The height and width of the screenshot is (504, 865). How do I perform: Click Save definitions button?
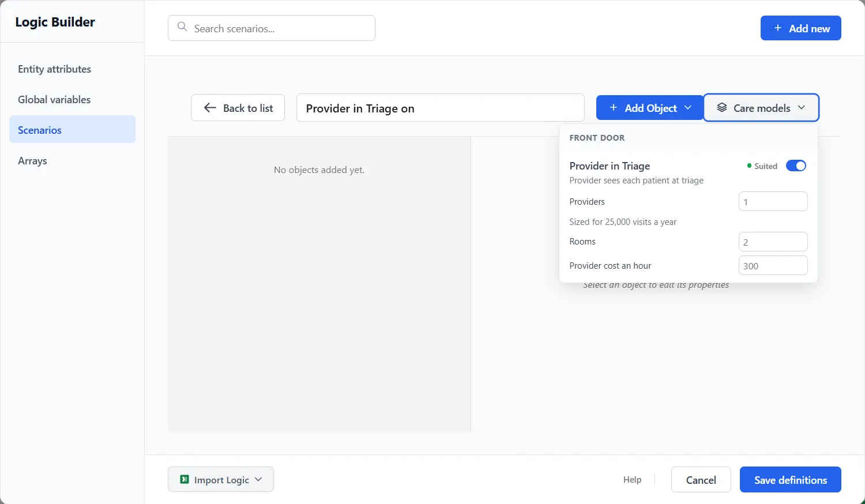[791, 480]
